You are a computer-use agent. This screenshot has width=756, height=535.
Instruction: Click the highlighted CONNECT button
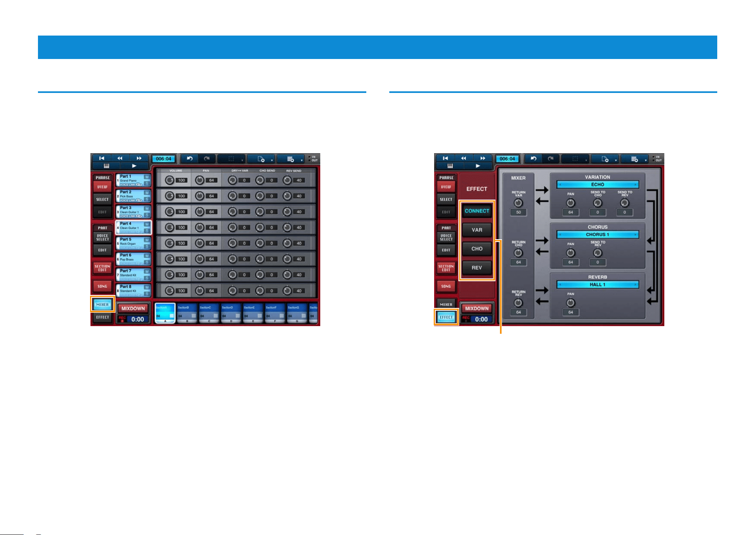point(477,211)
